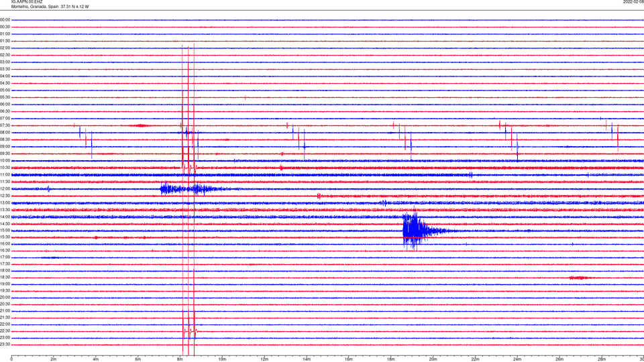Viewport: 644px width, 362px height.
Task: Select the 04:30 trace time label
Action: [5, 83]
